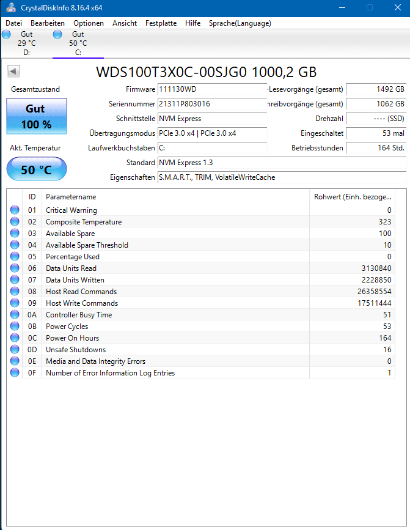Viewport: 410px width, 532px height.
Task: Click the Betriebsstunden value 164 Std.
Action: tap(376, 148)
